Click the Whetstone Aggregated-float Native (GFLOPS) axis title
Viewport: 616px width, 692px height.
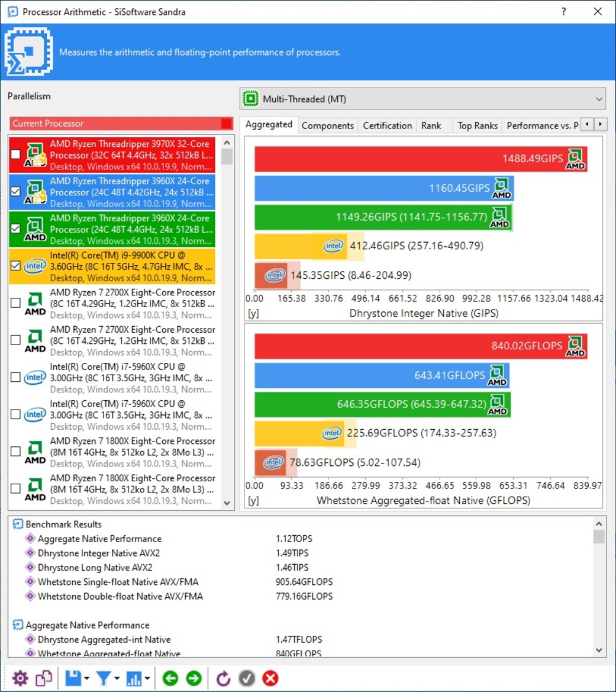pos(424,500)
